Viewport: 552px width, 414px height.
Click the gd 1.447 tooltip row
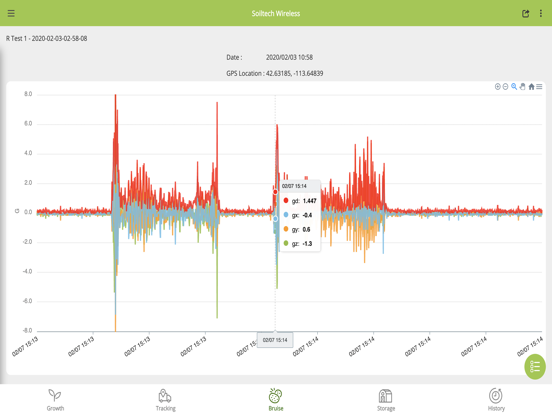pyautogui.click(x=300, y=201)
